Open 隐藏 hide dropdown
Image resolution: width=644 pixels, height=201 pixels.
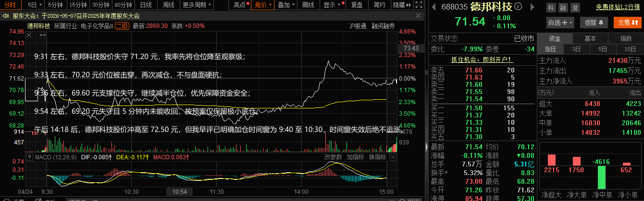(x=401, y=5)
